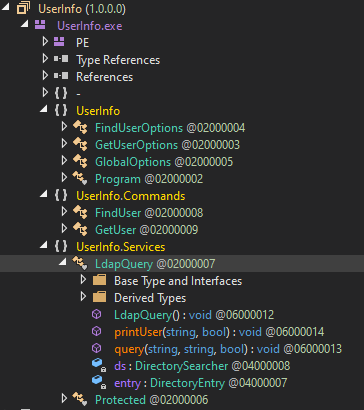Expand the Protected class node

[x=64, y=398]
